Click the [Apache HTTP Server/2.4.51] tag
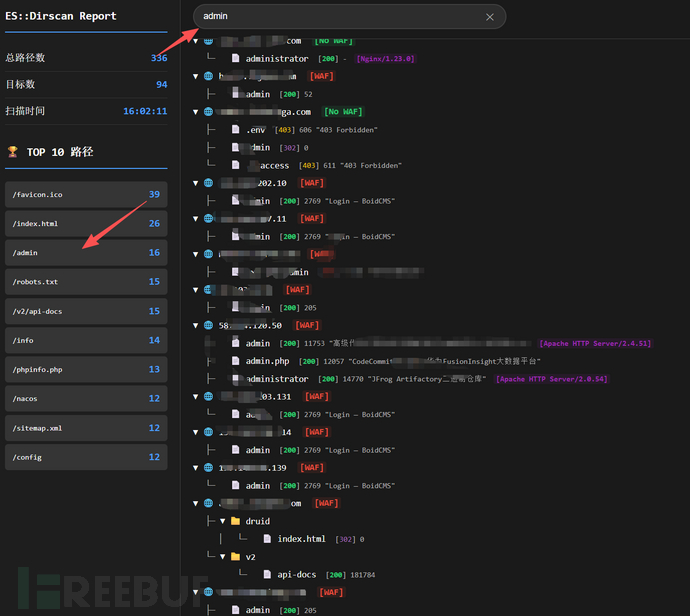The image size is (690, 616). pyautogui.click(x=595, y=343)
